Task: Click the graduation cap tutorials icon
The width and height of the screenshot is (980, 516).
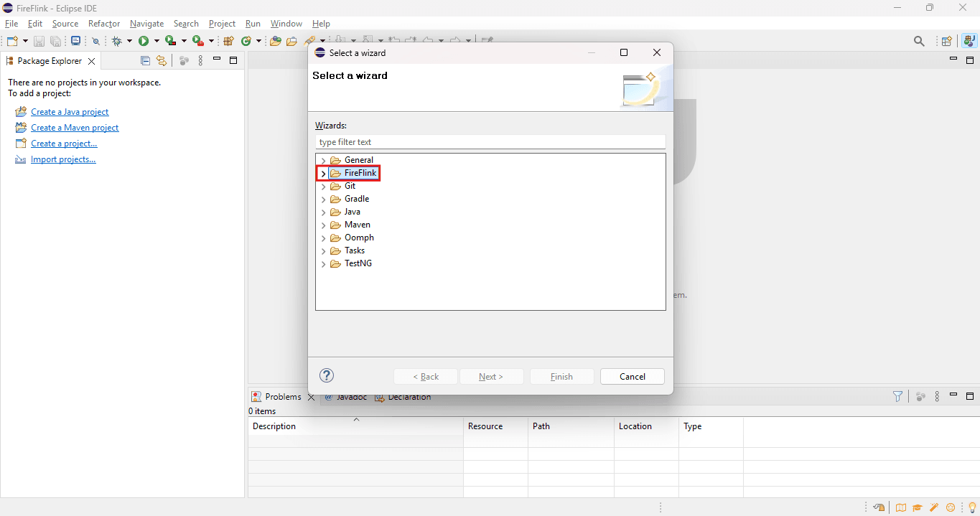Action: 918,507
